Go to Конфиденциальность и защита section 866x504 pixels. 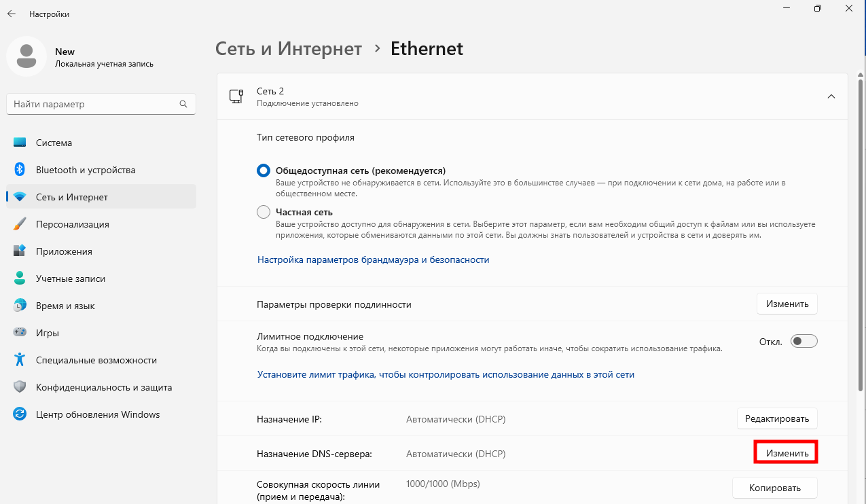pyautogui.click(x=103, y=387)
